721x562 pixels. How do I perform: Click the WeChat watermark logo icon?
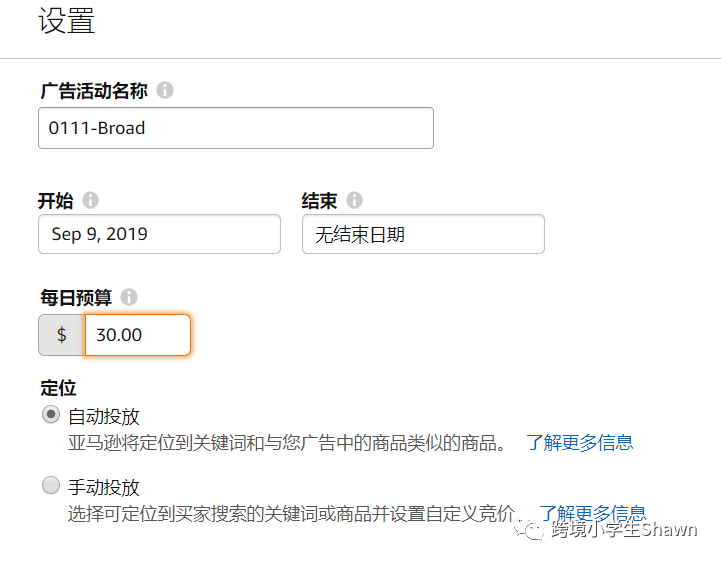[x=530, y=530]
